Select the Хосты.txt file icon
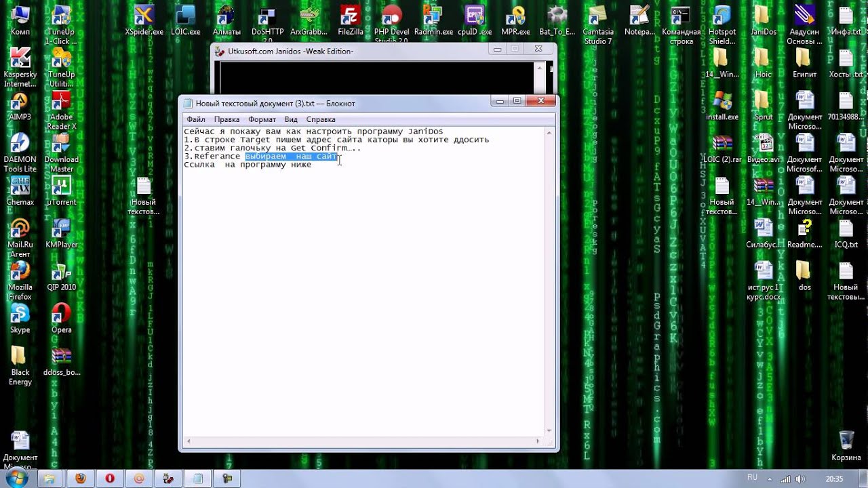 846,63
